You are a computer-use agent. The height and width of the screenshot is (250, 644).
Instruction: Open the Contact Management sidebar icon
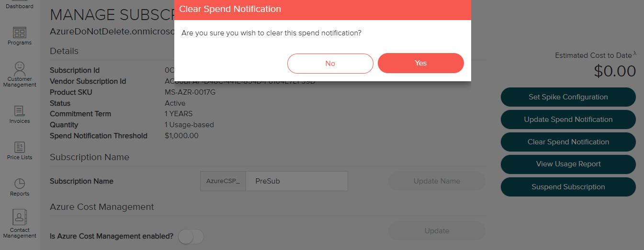[20, 217]
